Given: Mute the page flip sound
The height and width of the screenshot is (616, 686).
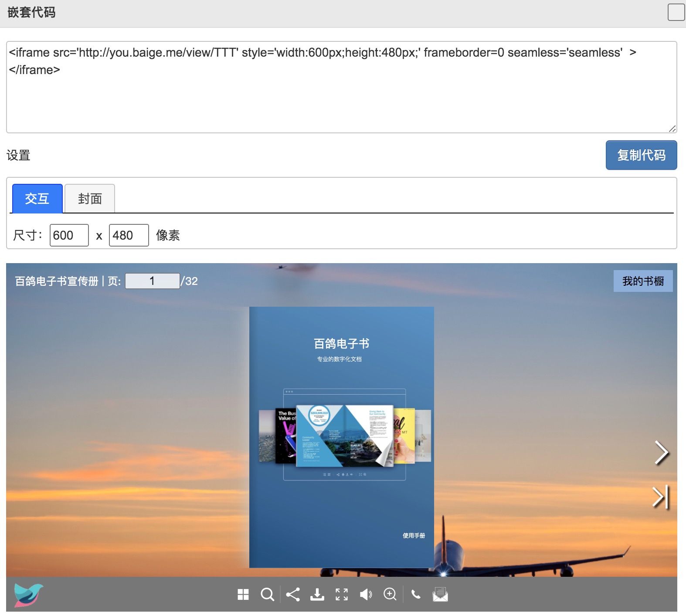Looking at the screenshot, I should pos(366,594).
